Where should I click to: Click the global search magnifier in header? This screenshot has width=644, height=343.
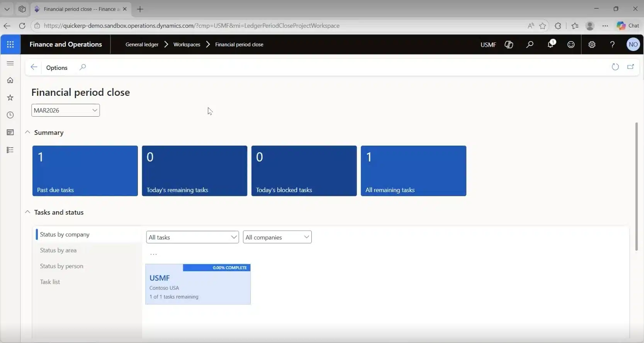530,44
